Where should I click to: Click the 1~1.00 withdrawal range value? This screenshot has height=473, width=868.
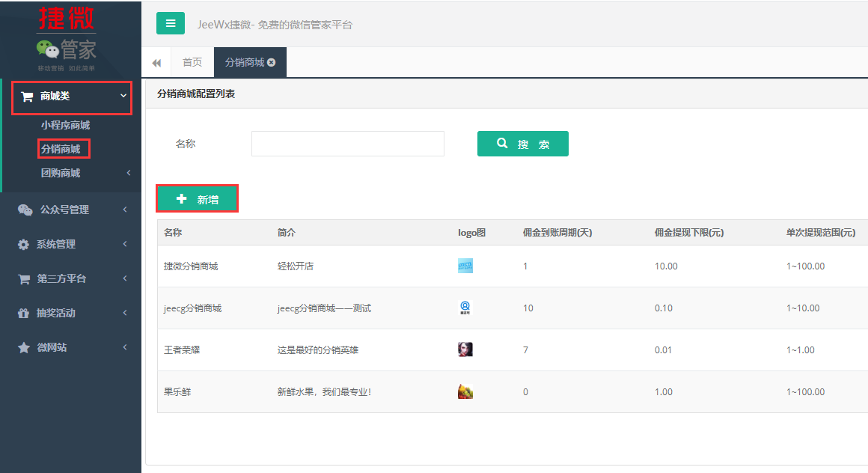coord(801,350)
